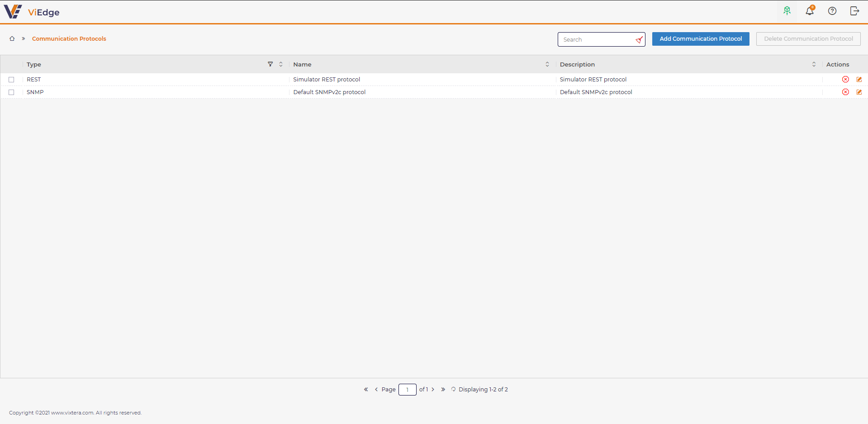Click the green network topology icon
The image size is (868, 424).
pos(787,11)
